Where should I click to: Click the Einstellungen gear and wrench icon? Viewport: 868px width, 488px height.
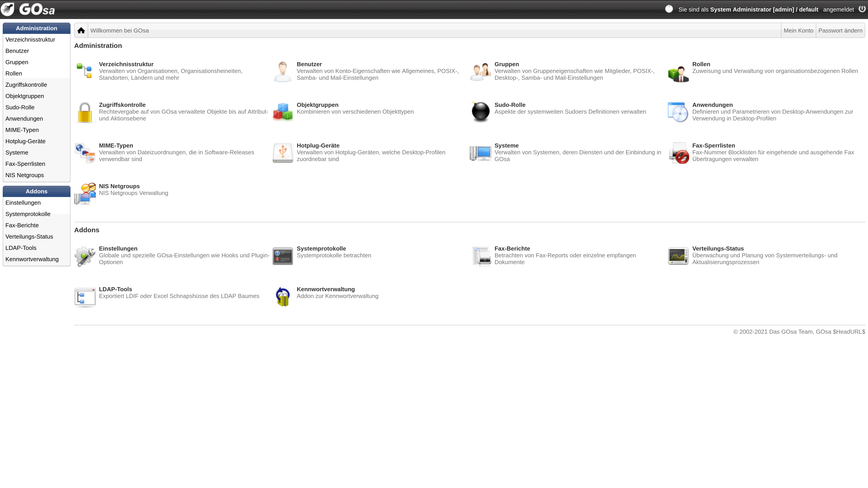pos(85,256)
